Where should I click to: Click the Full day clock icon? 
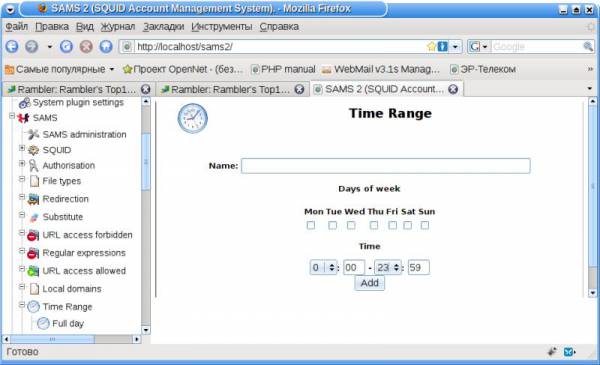43,324
